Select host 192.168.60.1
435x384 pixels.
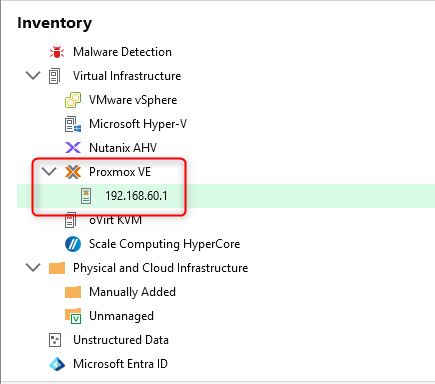tap(136, 196)
